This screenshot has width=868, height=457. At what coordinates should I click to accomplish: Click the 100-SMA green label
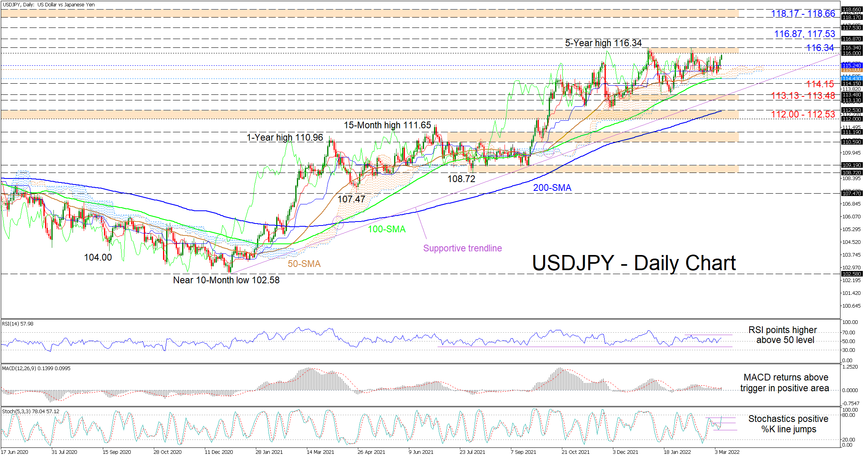pyautogui.click(x=386, y=229)
